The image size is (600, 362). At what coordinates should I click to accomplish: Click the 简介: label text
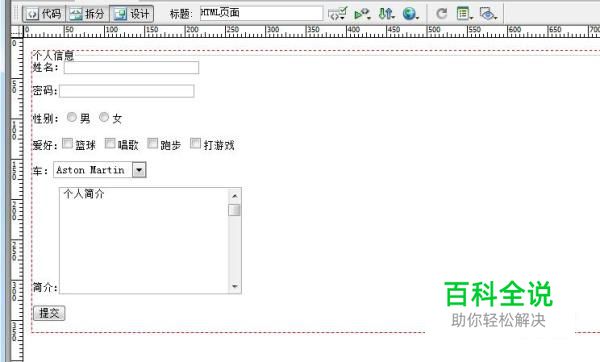pos(45,287)
